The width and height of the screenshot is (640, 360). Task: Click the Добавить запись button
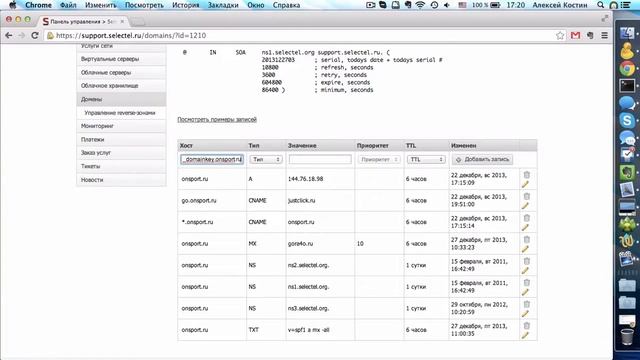(x=482, y=160)
